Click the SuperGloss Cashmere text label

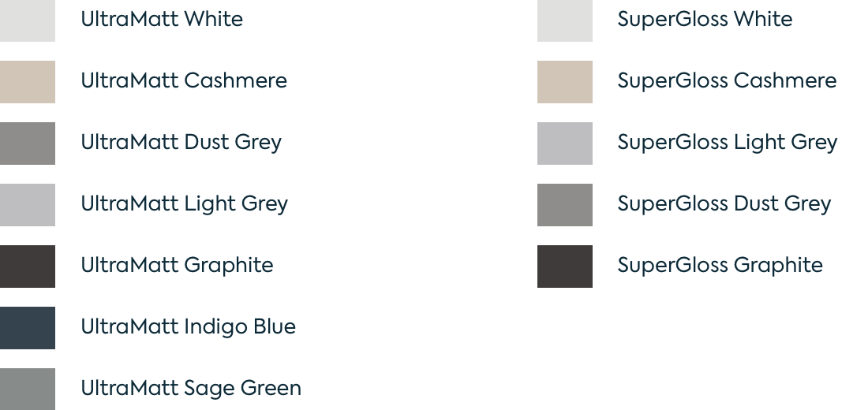point(727,81)
